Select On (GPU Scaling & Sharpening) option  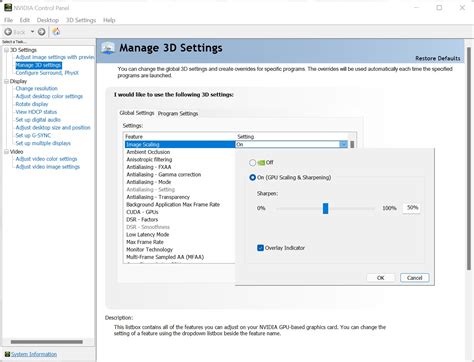tap(252, 177)
